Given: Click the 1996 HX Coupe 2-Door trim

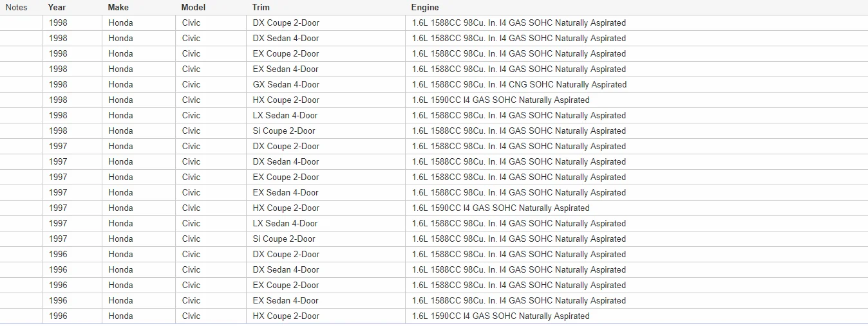Looking at the screenshot, I should click(286, 316).
